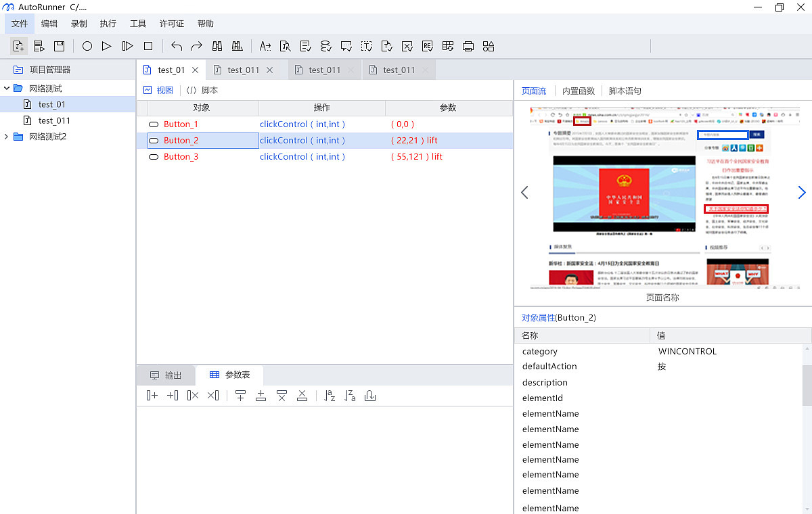The image size is (812, 514).
Task: Click the stop square button
Action: point(148,46)
